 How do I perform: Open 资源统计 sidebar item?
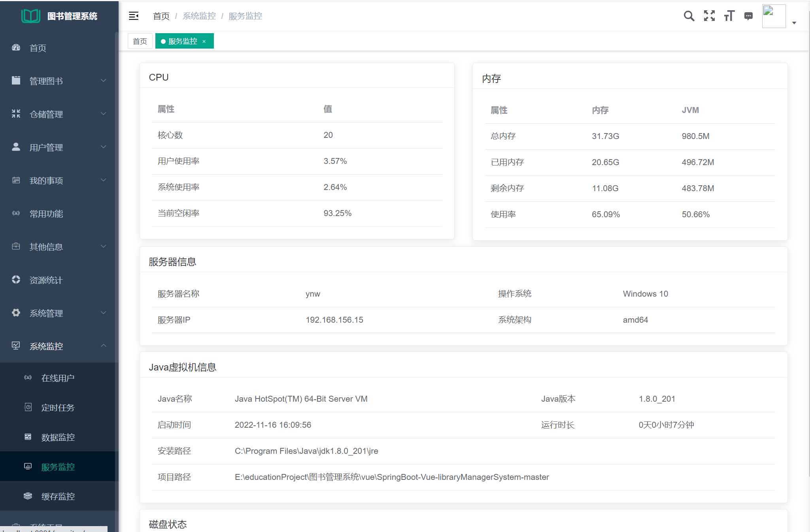point(46,280)
